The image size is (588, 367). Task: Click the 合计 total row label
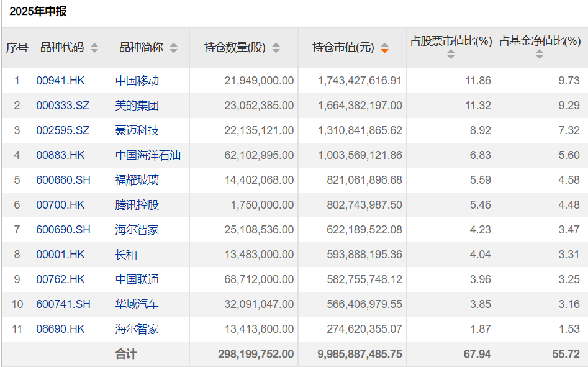(x=126, y=354)
